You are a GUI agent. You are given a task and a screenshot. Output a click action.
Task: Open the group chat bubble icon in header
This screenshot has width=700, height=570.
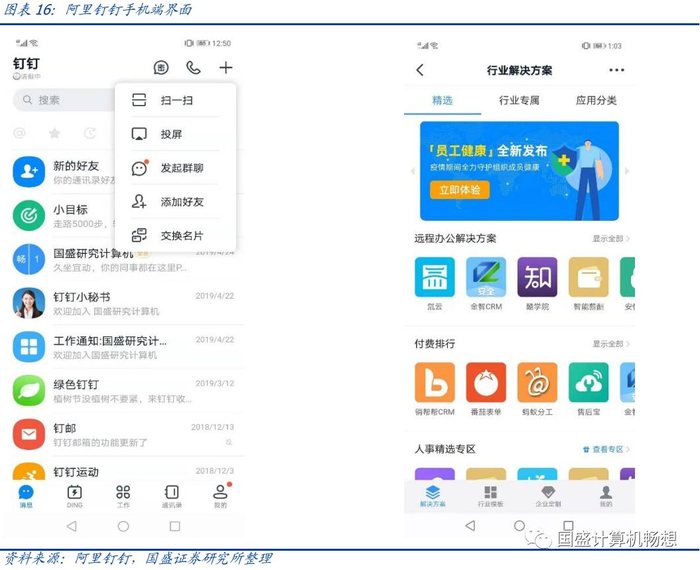161,68
